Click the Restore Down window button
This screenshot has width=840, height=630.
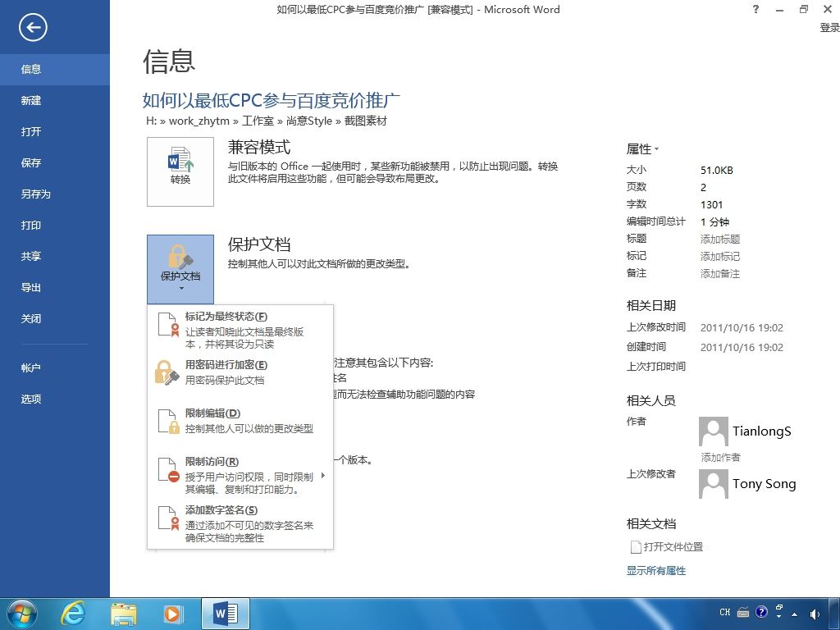point(803,9)
